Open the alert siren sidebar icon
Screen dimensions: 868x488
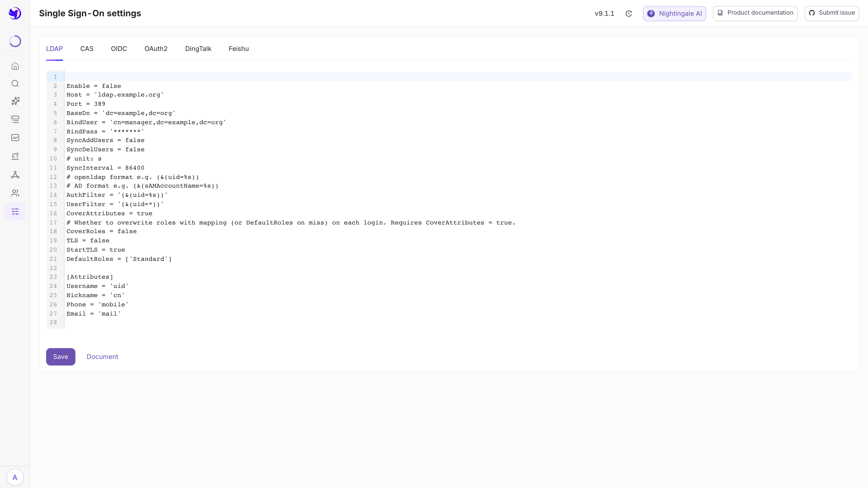(x=15, y=156)
